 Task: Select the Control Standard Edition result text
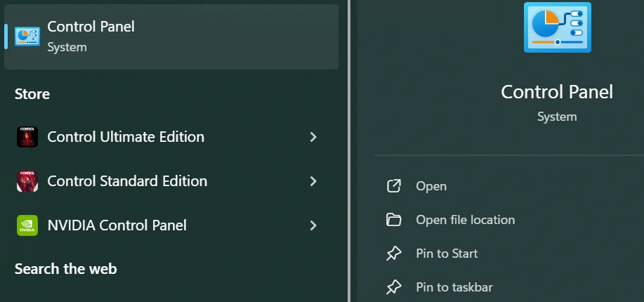click(x=127, y=181)
